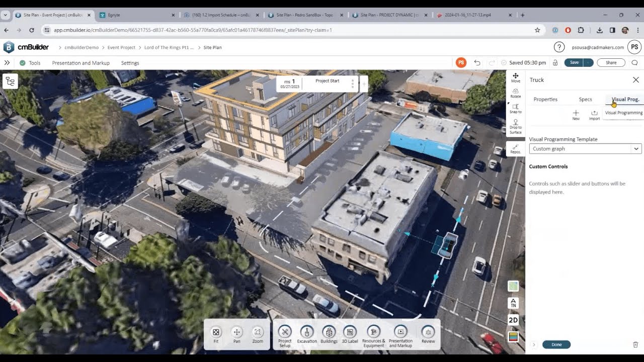Click the redo arrow
This screenshot has height=362, width=644.
[x=492, y=63]
